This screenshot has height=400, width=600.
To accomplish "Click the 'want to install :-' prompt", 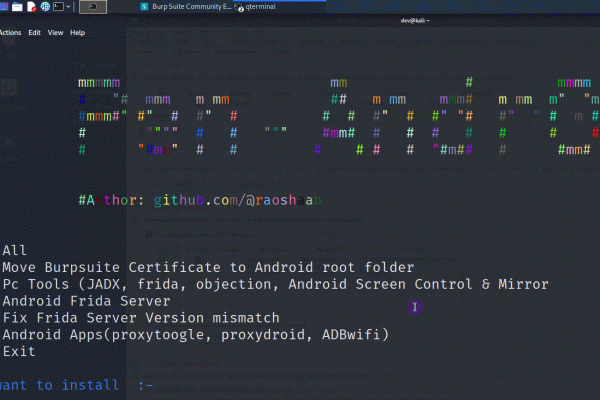I will (77, 385).
